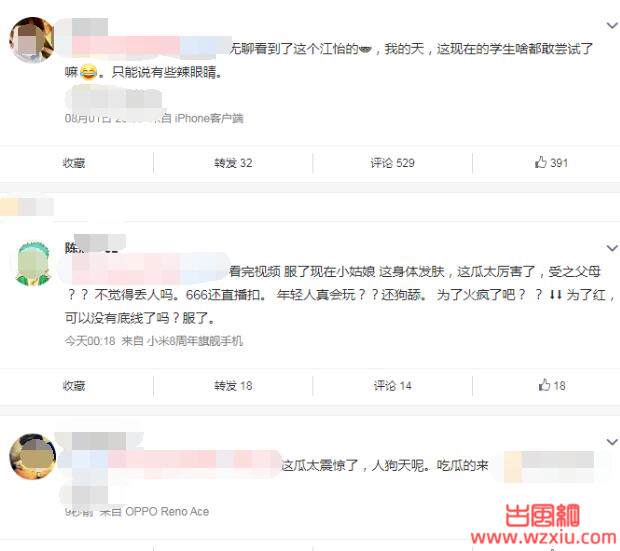Open the first commenter's avatar
The image size is (620, 551).
click(x=32, y=40)
